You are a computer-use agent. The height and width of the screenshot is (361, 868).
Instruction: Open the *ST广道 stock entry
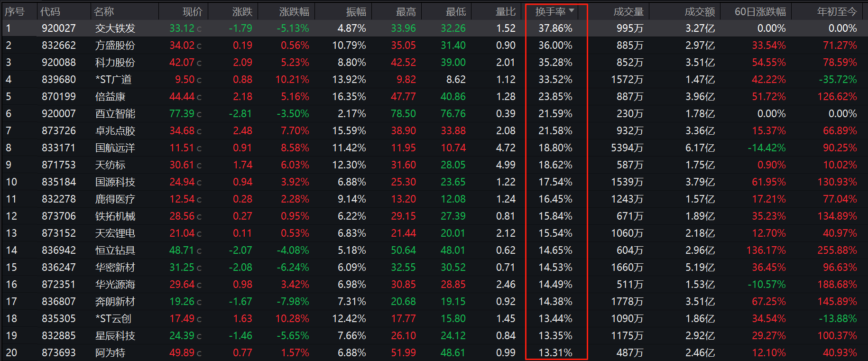113,80
